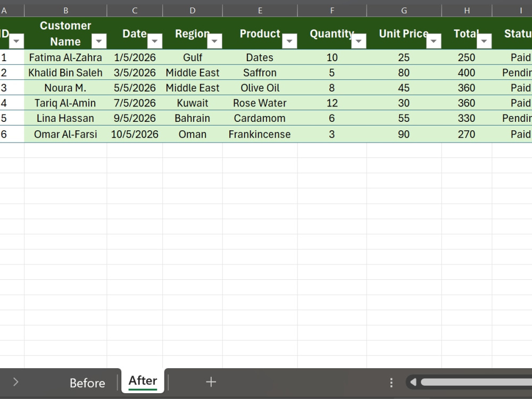Select column F header

332,11
